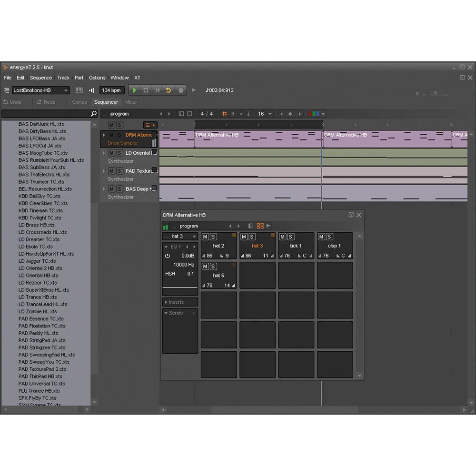
Task: Expand the Inserts section
Action: pos(179,302)
